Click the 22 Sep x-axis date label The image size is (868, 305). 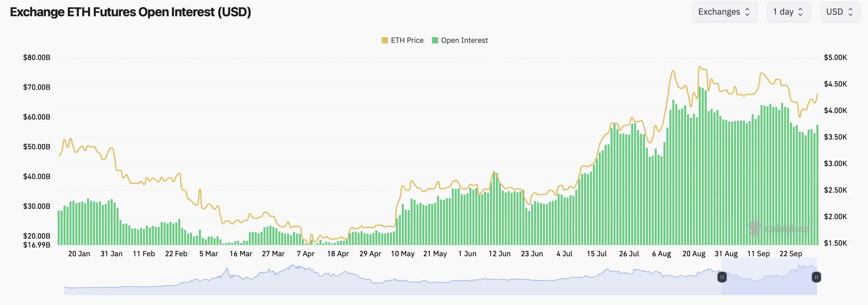click(x=791, y=253)
